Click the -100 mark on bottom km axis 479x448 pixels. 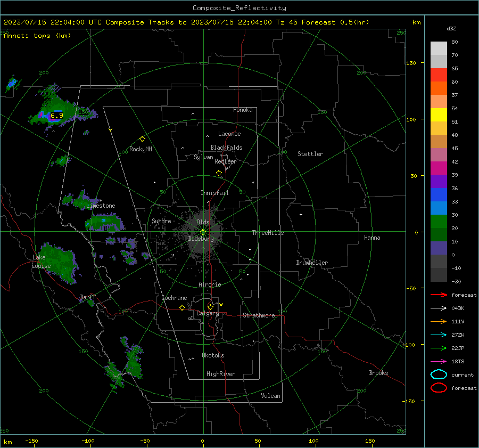88,441
